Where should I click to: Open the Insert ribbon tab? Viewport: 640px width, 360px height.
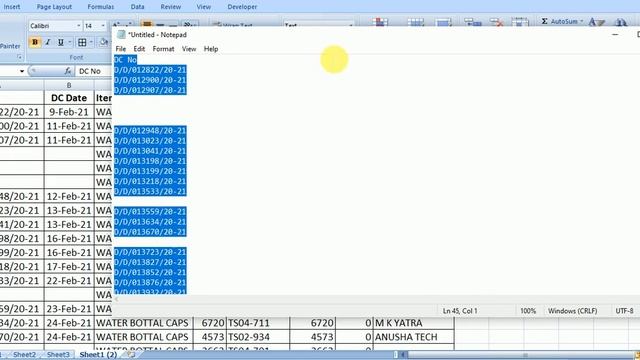[12, 7]
